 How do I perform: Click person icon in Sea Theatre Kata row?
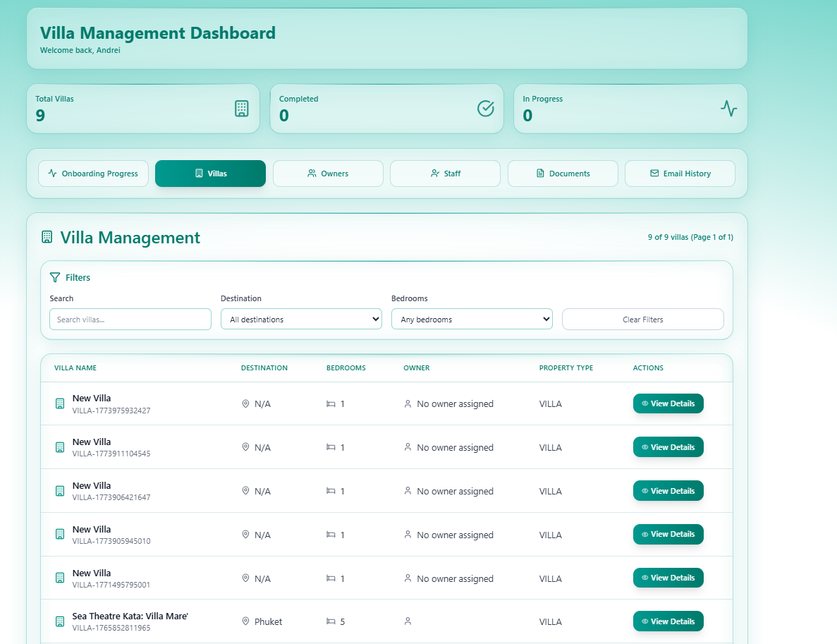click(x=408, y=621)
